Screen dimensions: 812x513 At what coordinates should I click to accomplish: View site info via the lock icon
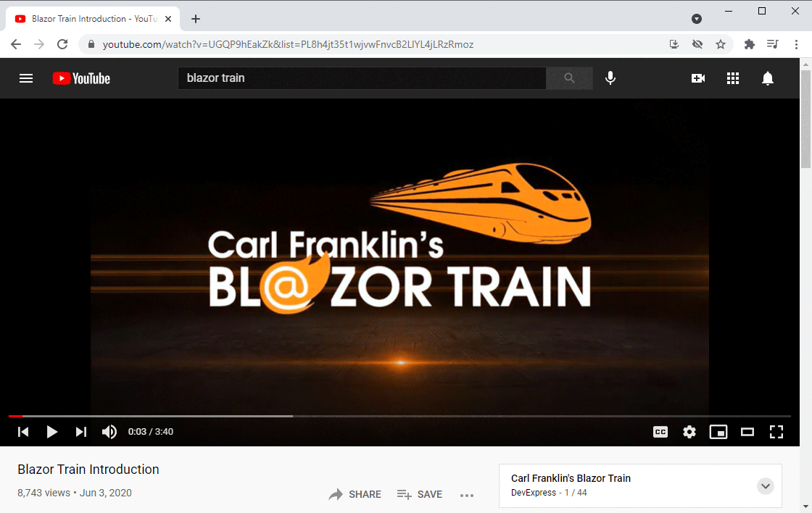click(x=91, y=44)
